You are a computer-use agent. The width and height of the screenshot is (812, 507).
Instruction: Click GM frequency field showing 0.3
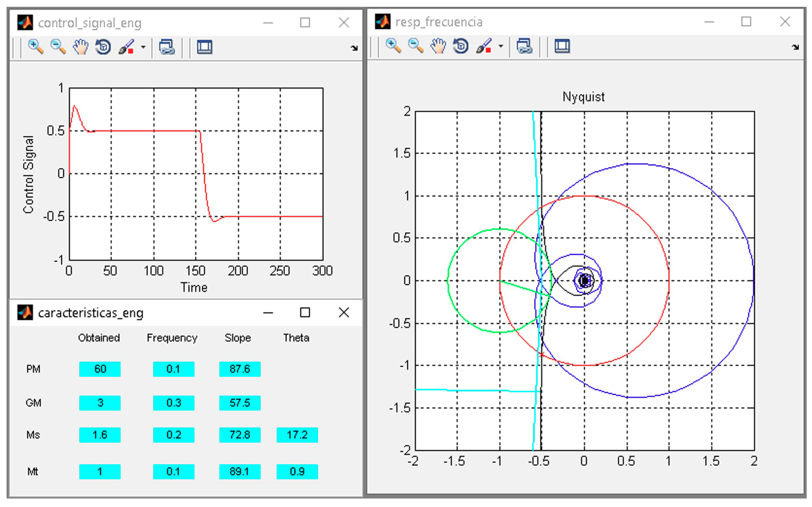(174, 402)
